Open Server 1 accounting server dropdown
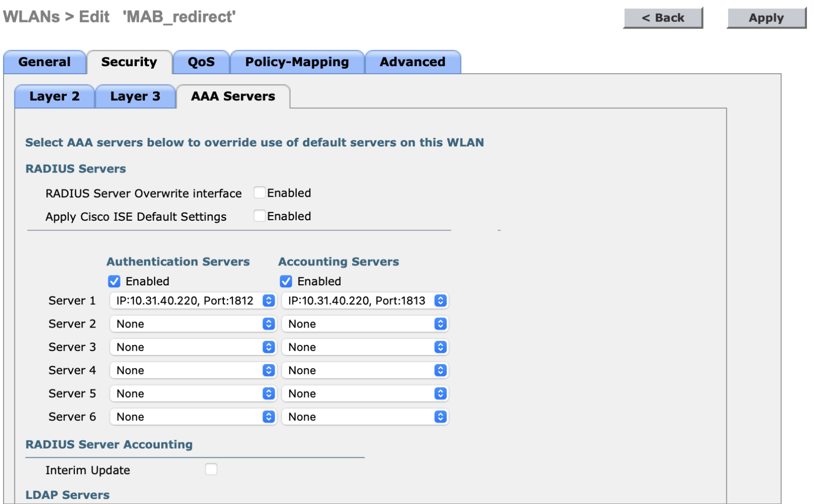The width and height of the screenshot is (814, 504). pyautogui.click(x=365, y=301)
